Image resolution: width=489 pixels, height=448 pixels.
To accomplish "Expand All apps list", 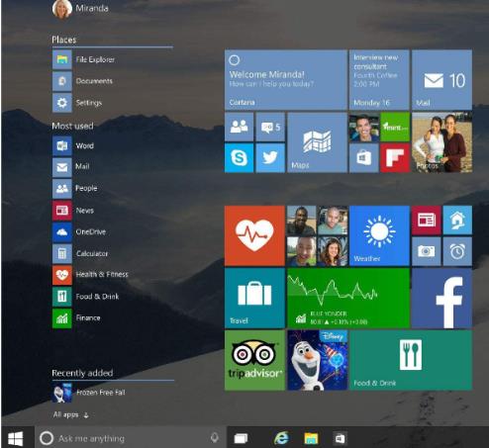I will [70, 415].
